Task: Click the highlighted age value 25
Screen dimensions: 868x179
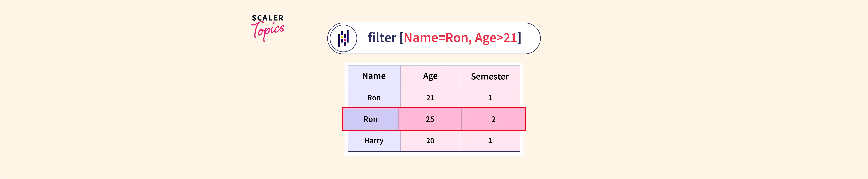Action: click(430, 119)
